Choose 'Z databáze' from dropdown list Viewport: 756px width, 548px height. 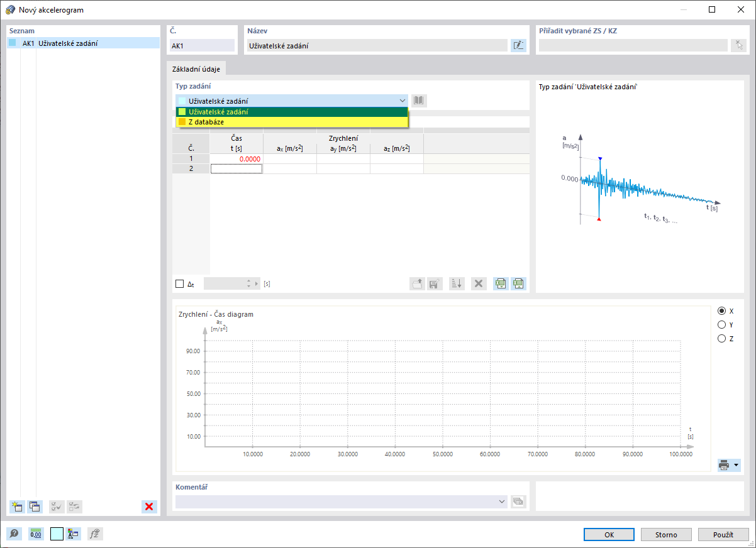click(x=292, y=122)
